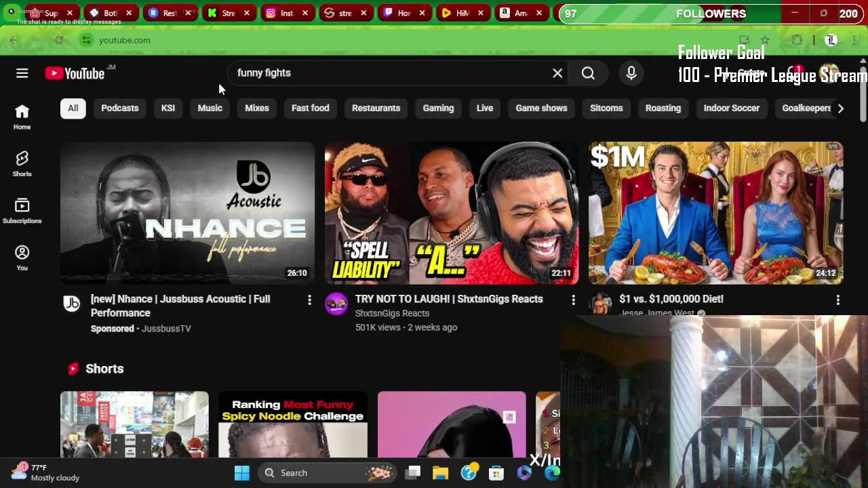Open options menu for $1 vs. $1,000,000 Diet video
This screenshot has height=488, width=868.
click(x=837, y=300)
